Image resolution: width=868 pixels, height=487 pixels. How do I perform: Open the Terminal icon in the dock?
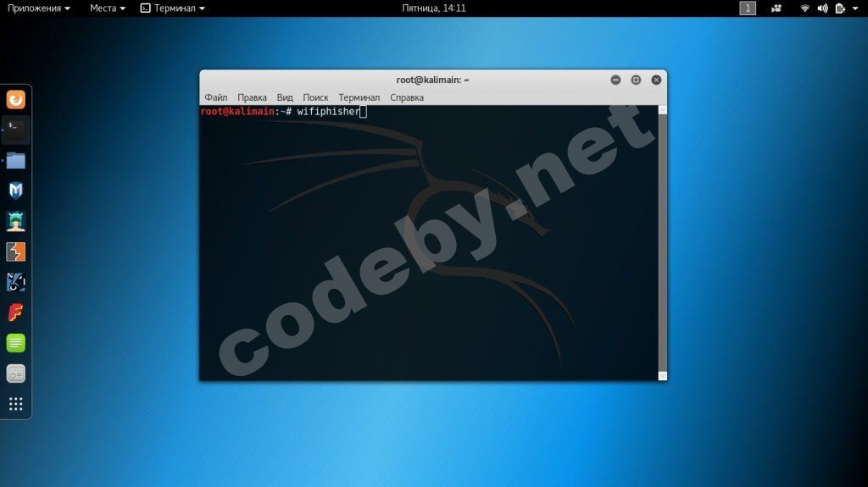(15, 130)
